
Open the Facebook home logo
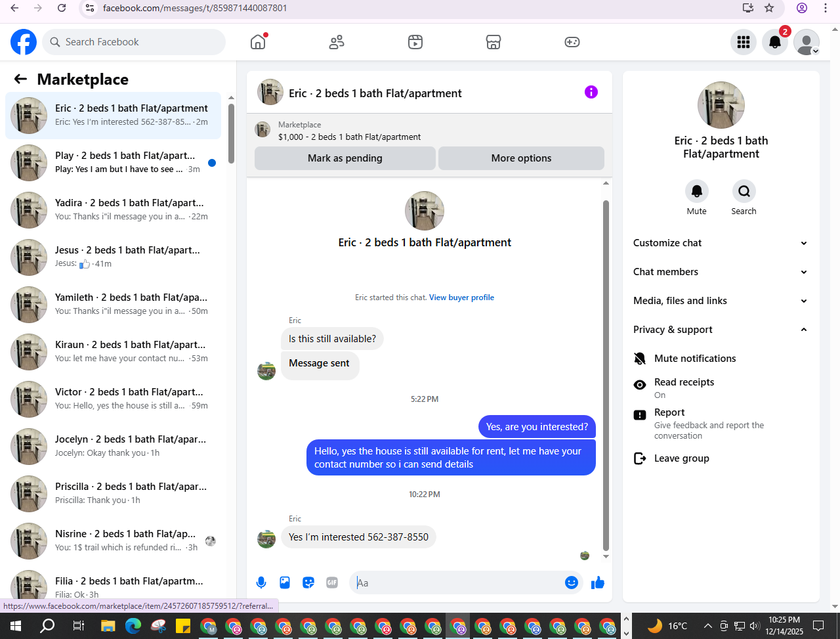pos(24,42)
